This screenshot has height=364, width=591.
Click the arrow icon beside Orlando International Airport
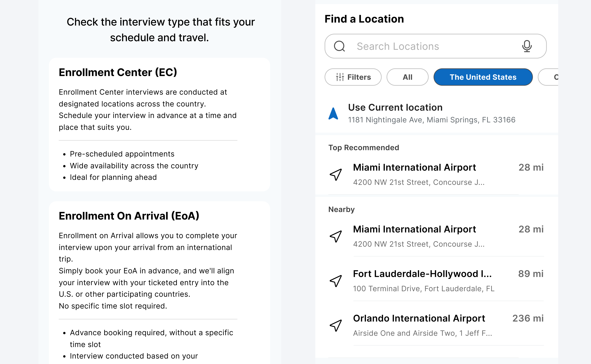point(336,325)
